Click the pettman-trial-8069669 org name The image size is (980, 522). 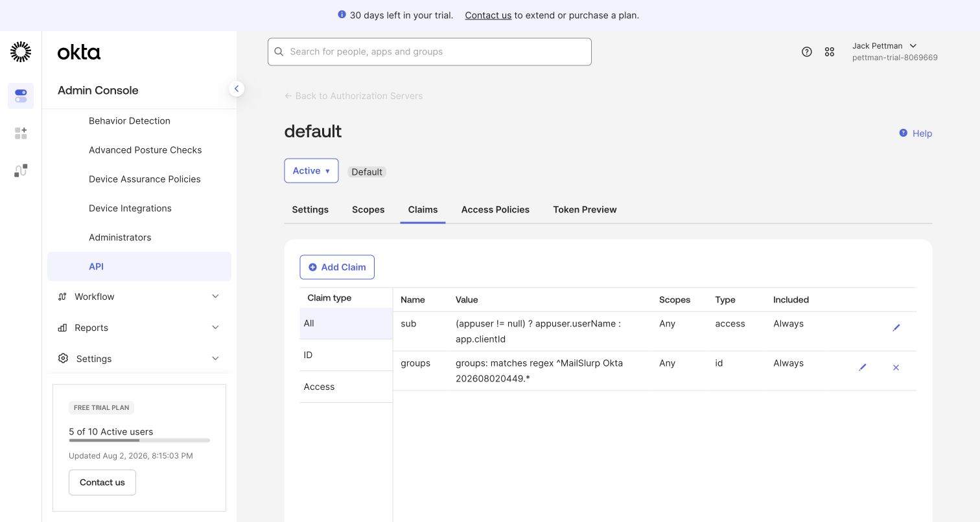coord(894,58)
